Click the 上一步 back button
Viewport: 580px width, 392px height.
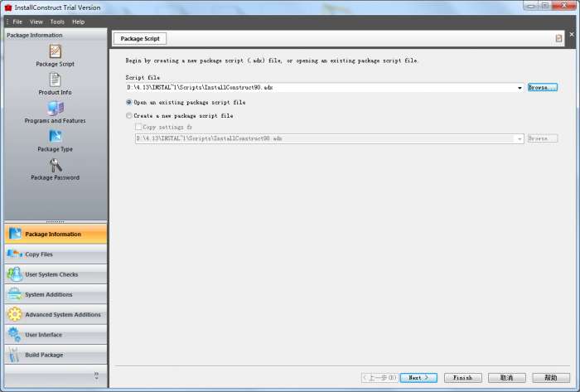pos(379,378)
